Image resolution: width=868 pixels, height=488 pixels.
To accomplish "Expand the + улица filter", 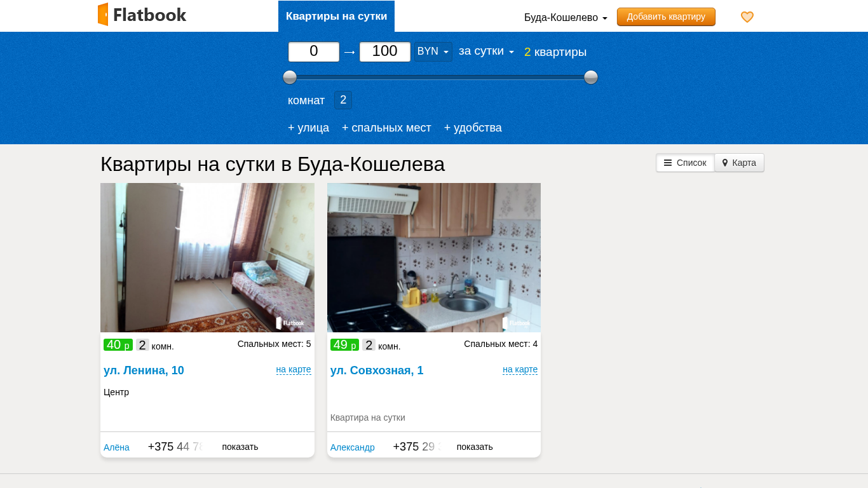I will click(x=308, y=128).
